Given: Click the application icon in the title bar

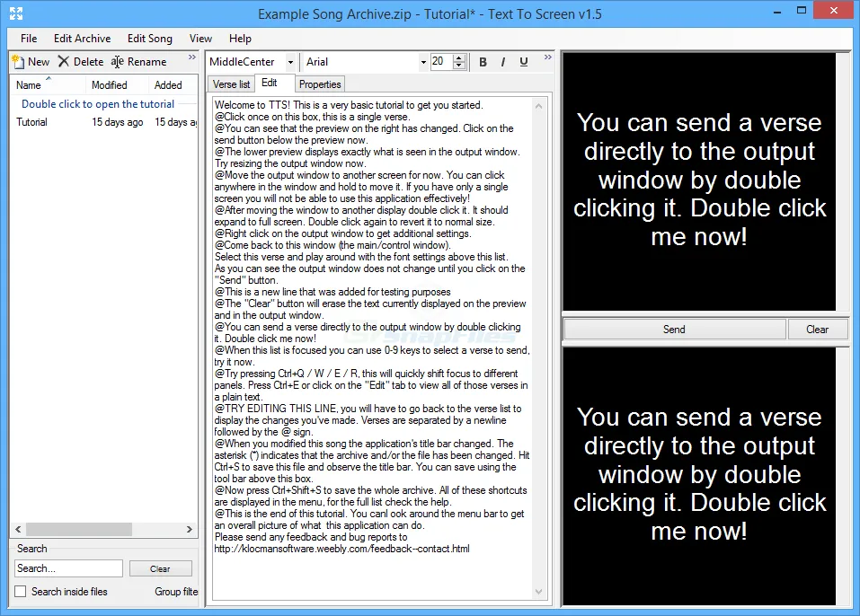Looking at the screenshot, I should [16, 13].
